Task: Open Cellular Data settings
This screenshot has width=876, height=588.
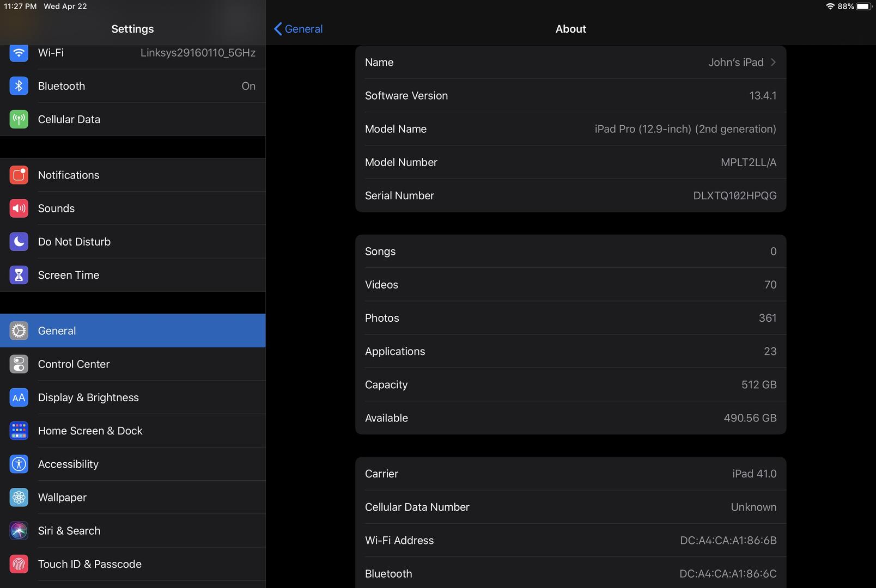Action: pos(133,119)
